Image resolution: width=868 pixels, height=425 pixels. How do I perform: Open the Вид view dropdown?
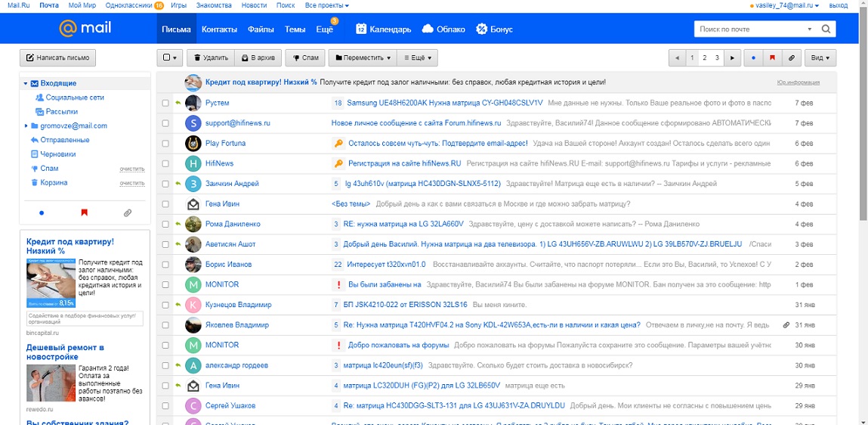coord(820,57)
